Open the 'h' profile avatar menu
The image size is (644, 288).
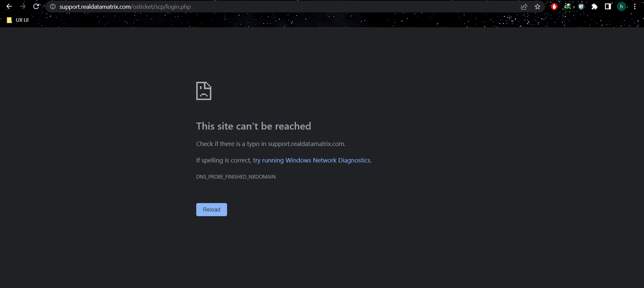[621, 7]
